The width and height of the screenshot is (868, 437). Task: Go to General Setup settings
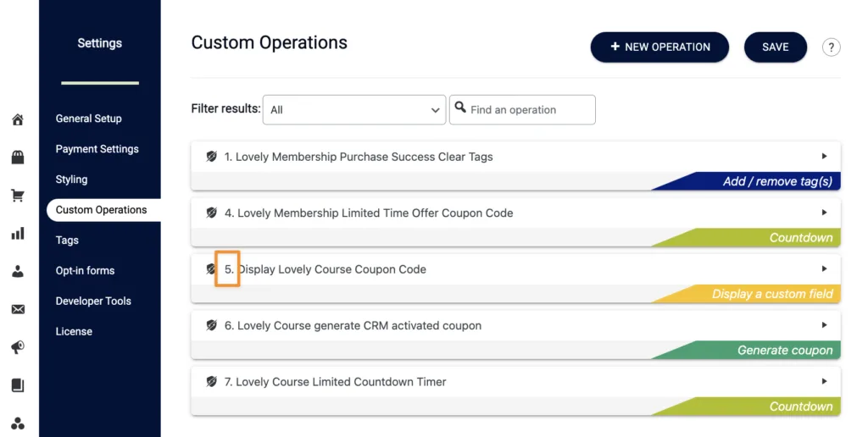(88, 119)
